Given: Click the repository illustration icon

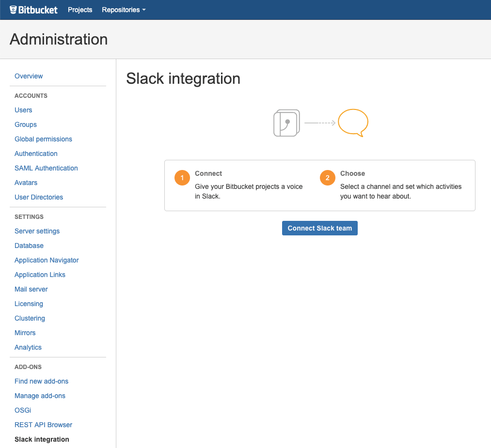Looking at the screenshot, I should click(286, 123).
